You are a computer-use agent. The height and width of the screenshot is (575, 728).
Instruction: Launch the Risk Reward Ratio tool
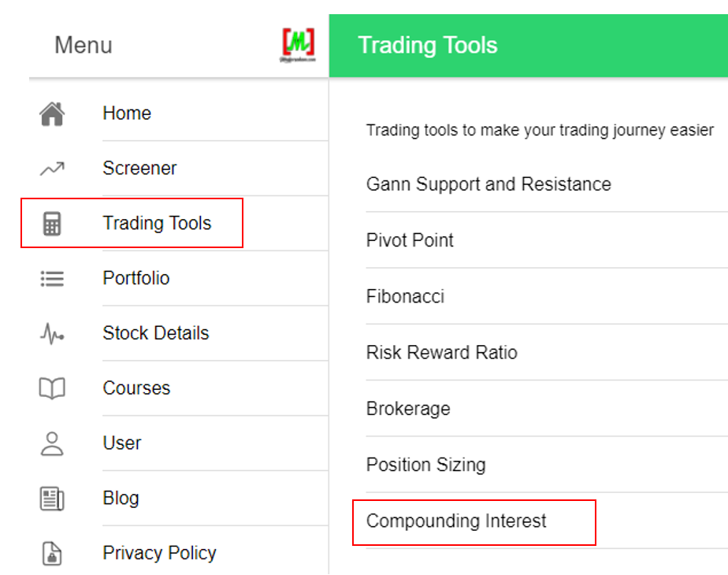pos(442,353)
